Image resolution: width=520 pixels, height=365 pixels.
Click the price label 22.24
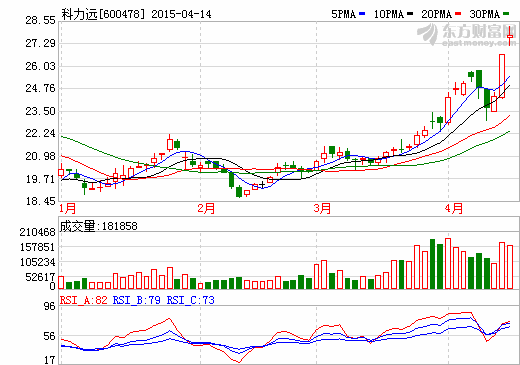point(40,133)
